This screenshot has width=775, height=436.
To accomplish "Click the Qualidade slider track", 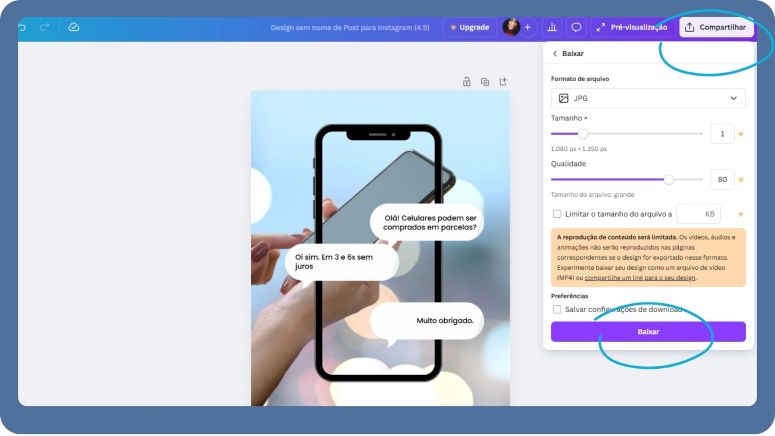I will [x=610, y=179].
